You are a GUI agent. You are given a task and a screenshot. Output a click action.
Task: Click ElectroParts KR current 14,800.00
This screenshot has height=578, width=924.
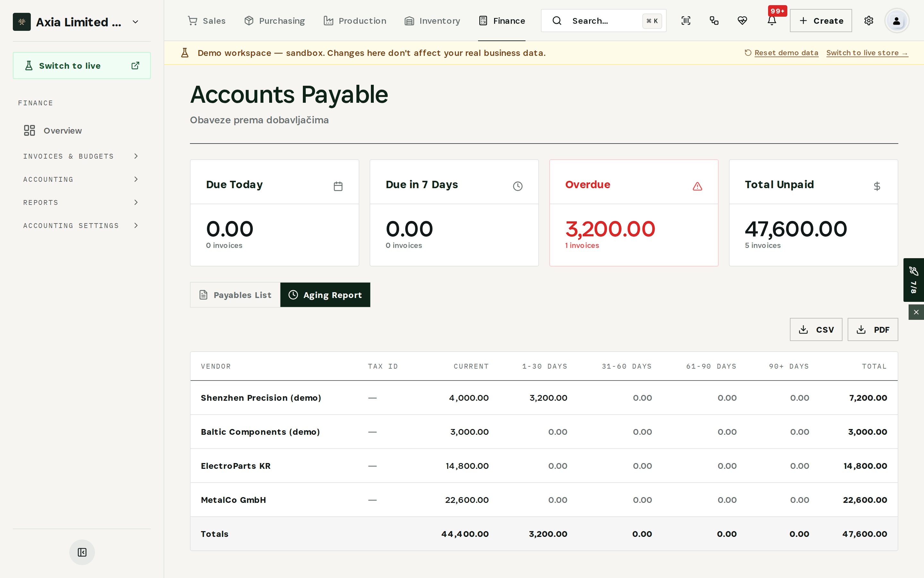click(467, 466)
